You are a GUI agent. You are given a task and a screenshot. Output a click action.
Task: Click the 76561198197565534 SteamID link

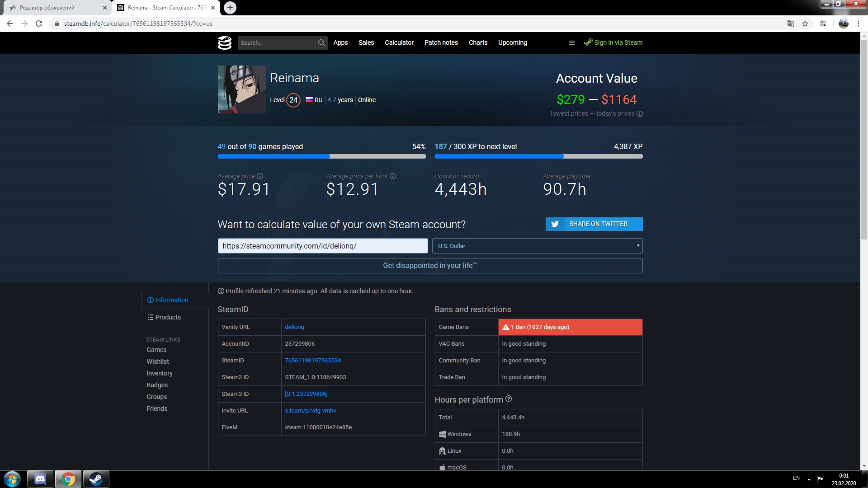click(x=313, y=360)
